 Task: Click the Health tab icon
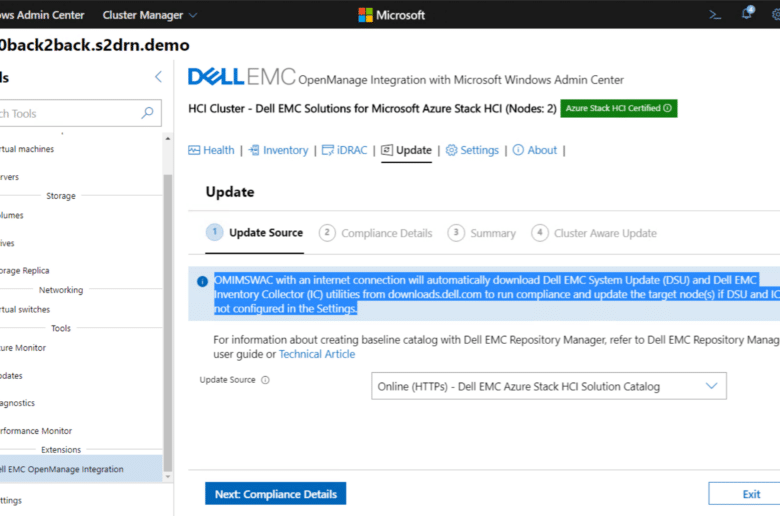pos(194,150)
